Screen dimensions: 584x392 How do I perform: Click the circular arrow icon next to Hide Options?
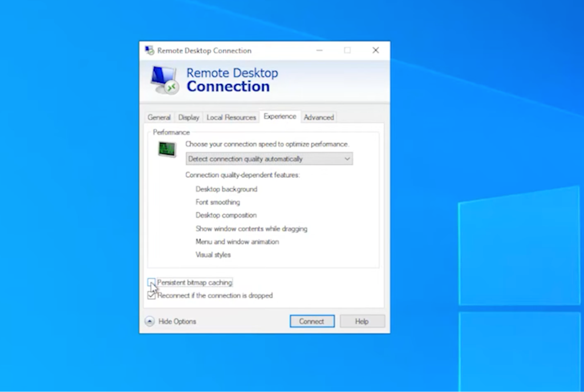(149, 321)
